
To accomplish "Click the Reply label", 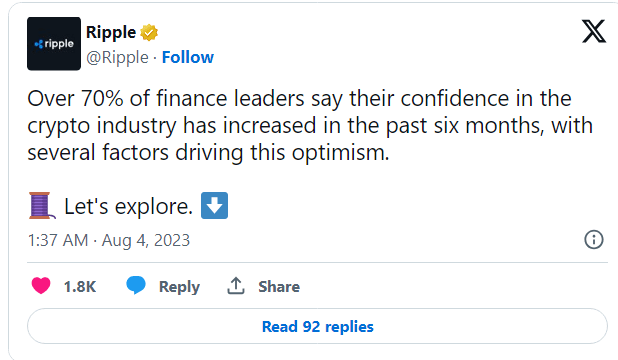I will point(179,287).
